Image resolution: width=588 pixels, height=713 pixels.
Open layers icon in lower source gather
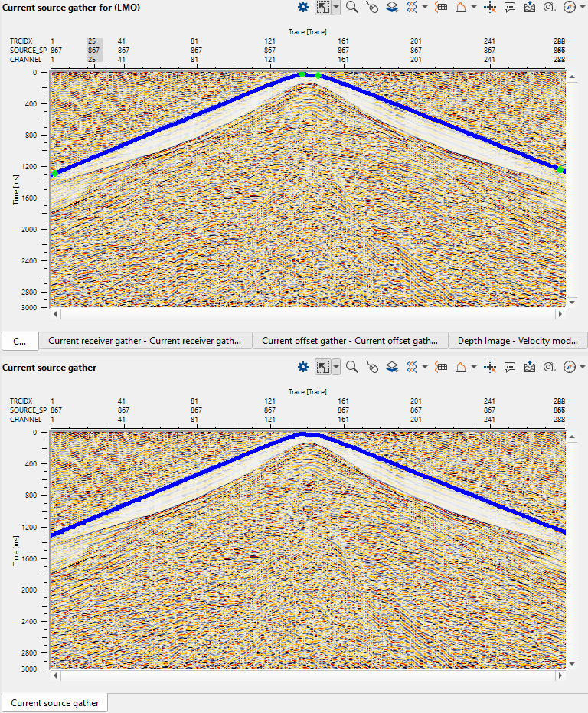tap(392, 367)
